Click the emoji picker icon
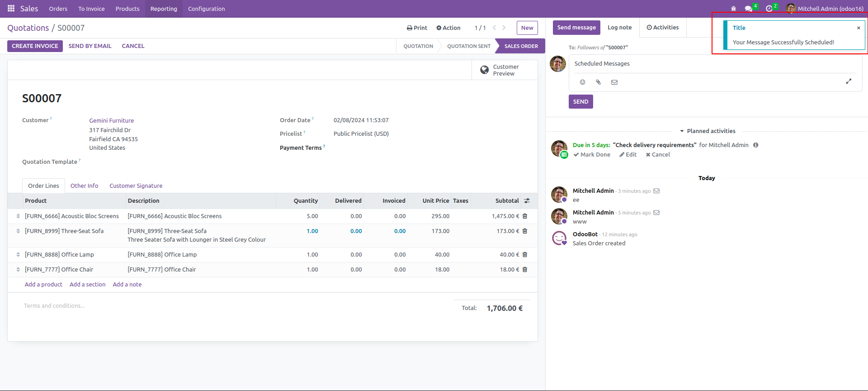This screenshot has height=391, width=868. tap(582, 82)
